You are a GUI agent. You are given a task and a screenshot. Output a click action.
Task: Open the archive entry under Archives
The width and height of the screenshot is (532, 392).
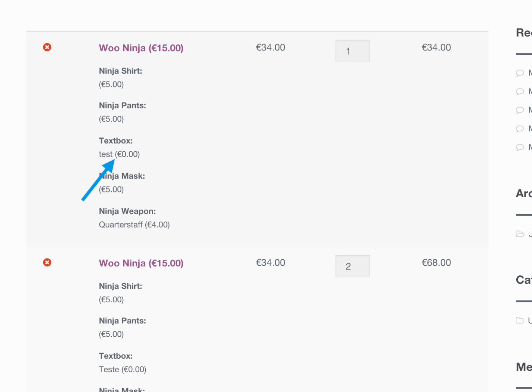530,234
